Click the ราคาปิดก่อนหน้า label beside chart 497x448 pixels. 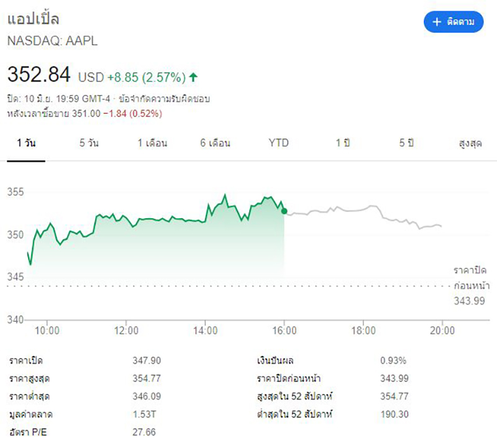coord(470,278)
